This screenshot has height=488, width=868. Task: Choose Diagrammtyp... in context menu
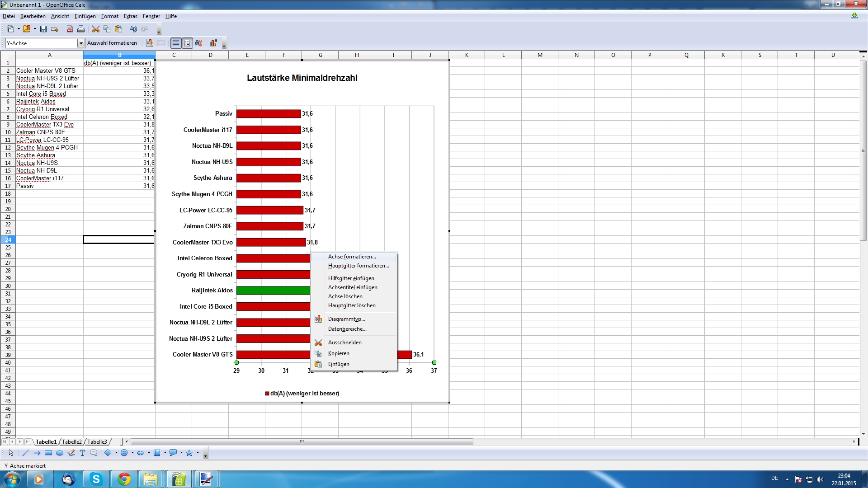(x=354, y=319)
